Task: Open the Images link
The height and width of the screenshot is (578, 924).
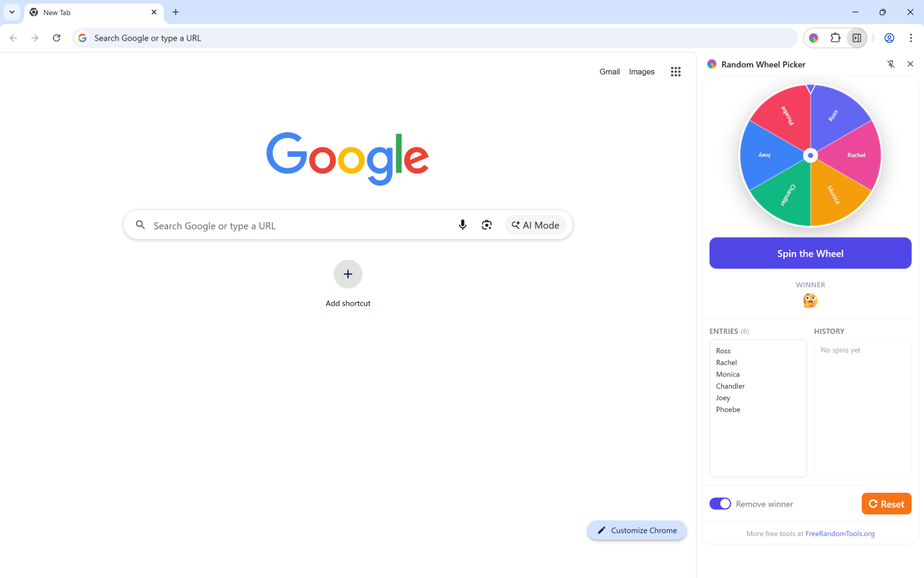Action: (x=642, y=72)
